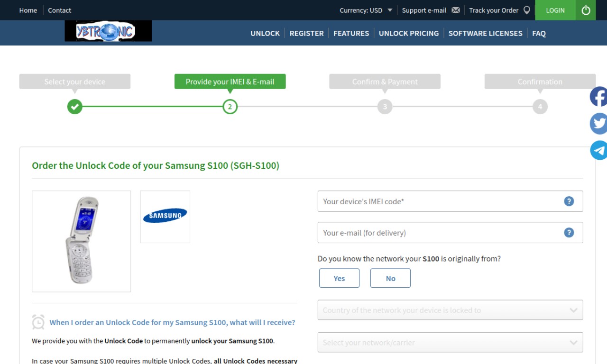The width and height of the screenshot is (607, 364).
Task: Open the FAQ menu item
Action: tap(539, 33)
